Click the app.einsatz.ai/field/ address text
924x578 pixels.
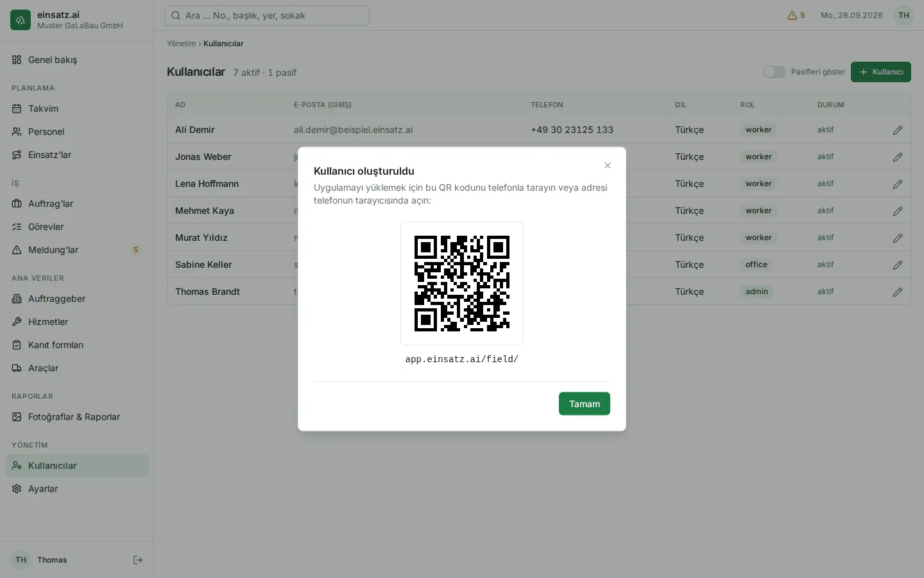(x=462, y=360)
